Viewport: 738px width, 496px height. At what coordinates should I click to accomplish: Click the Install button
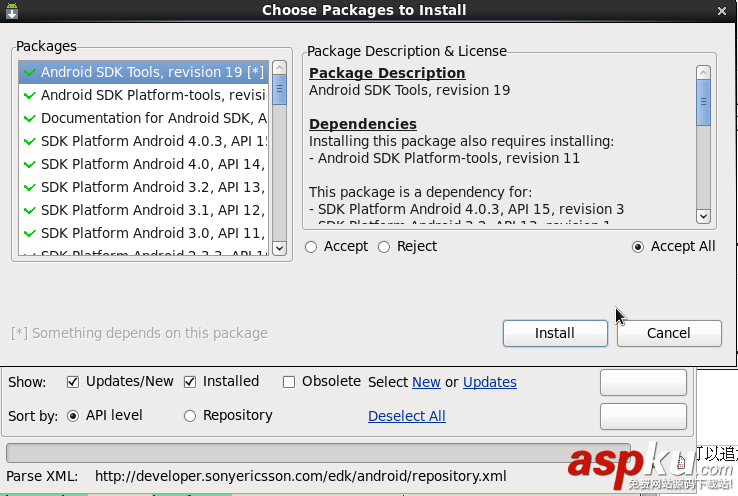click(555, 333)
